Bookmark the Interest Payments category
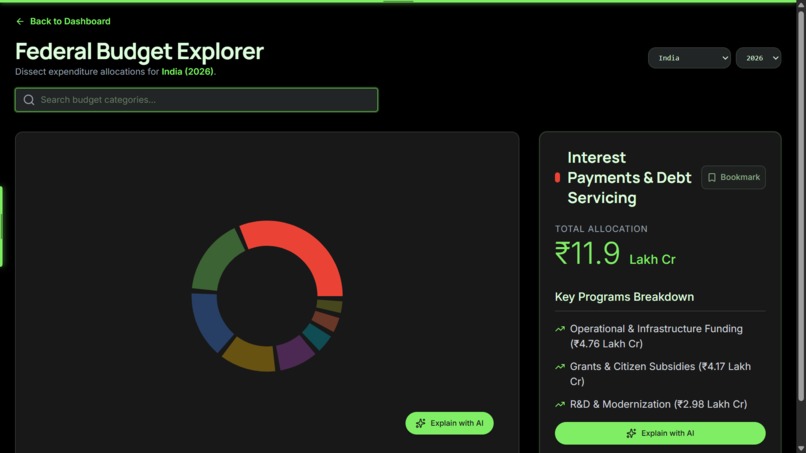806x453 pixels. (733, 177)
